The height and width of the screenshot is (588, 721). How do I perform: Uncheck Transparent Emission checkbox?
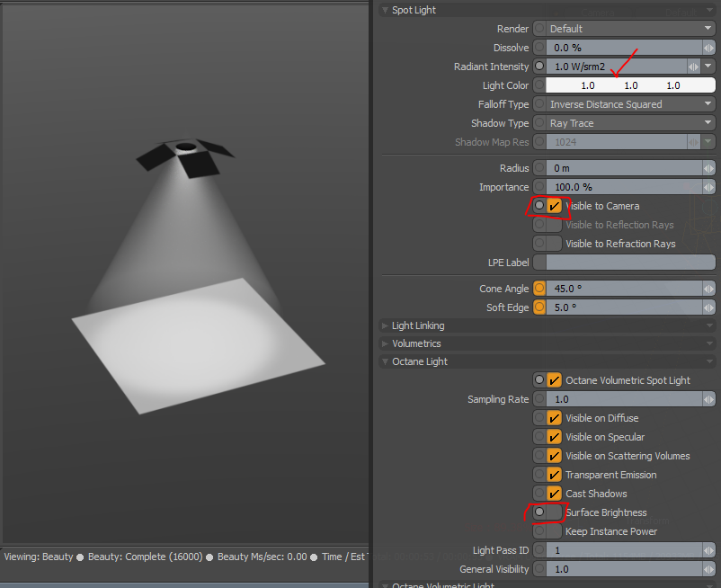554,475
